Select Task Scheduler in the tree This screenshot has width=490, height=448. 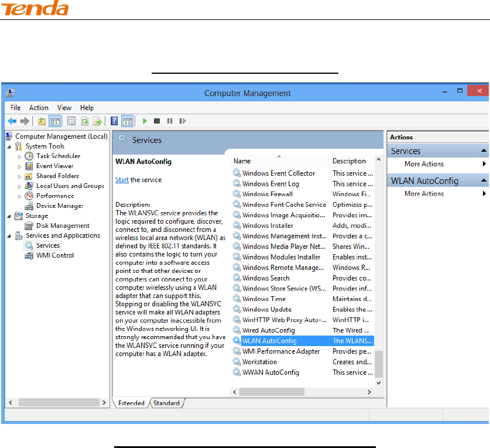point(58,156)
